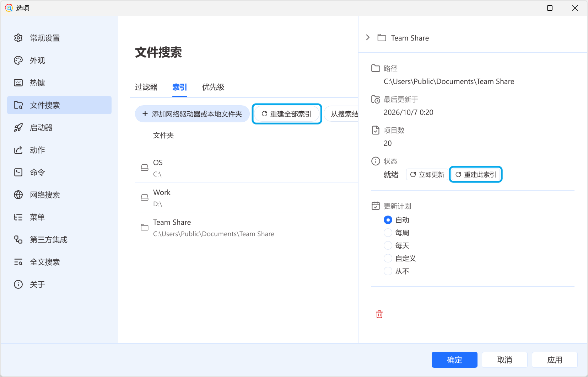This screenshot has height=377, width=588.
Task: Select the OS C:\ row in folder list
Action: pos(247,168)
